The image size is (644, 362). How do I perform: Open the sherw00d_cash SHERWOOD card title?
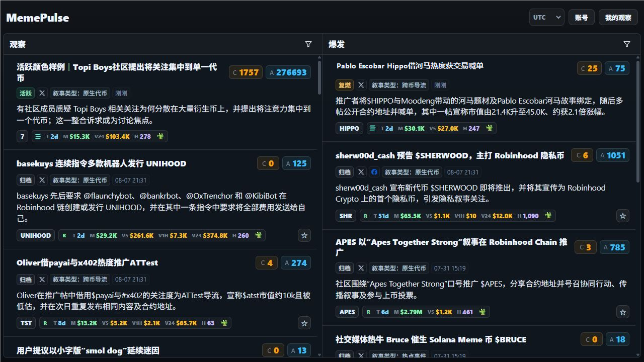tap(450, 155)
